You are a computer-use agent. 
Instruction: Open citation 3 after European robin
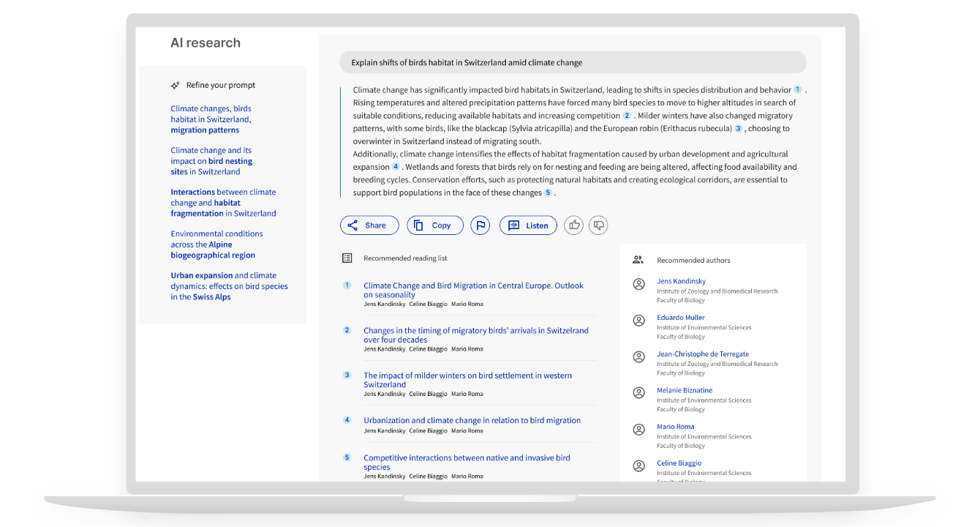[x=738, y=129]
